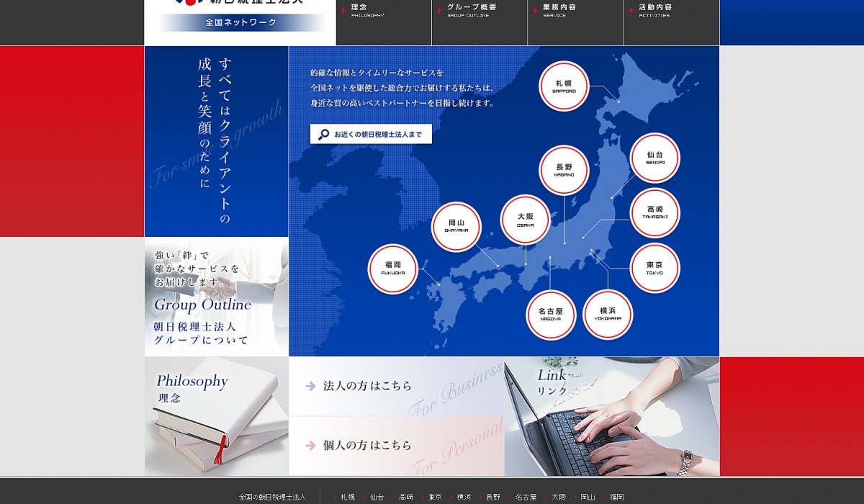Select the 仙台 Sendai map circle

[654, 158]
